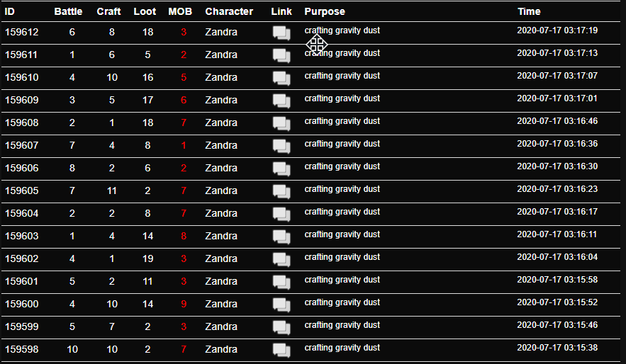Sort by the ID column header
The width and height of the screenshot is (626, 364).
[10, 11]
